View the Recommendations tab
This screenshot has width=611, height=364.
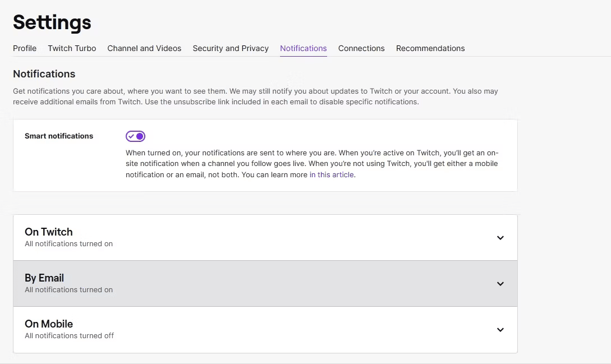(x=430, y=48)
